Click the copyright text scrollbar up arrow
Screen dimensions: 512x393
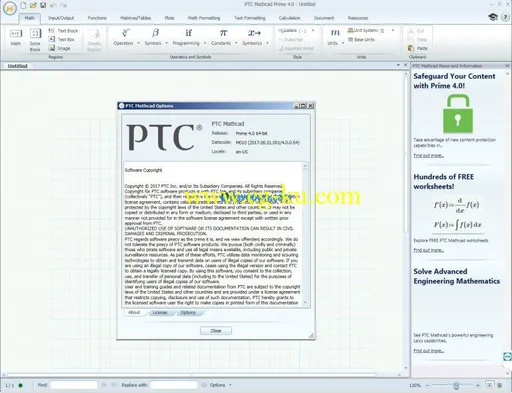[x=305, y=166]
